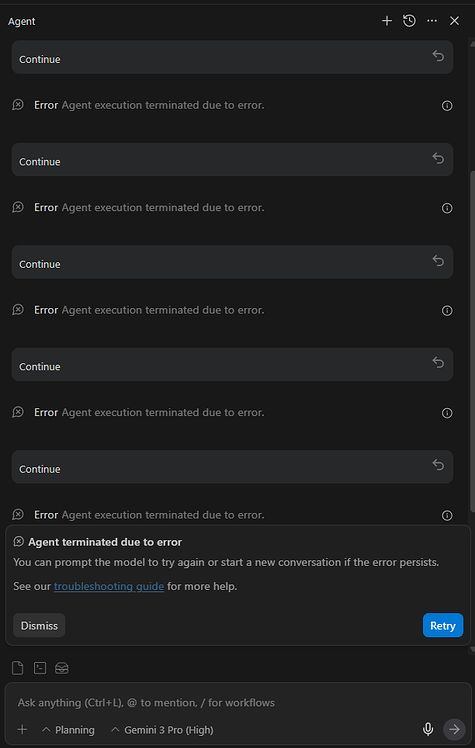Image resolution: width=475 pixels, height=748 pixels.
Task: Start voice input with the microphone icon
Action: (428, 729)
